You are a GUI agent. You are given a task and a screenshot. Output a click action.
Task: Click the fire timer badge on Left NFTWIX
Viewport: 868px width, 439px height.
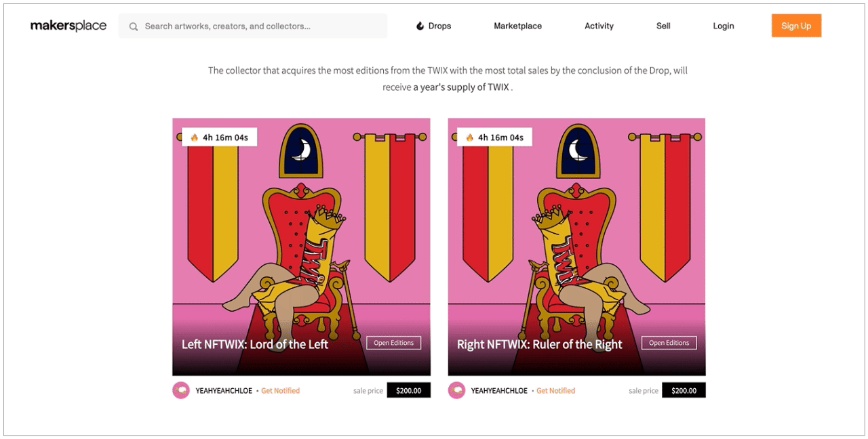pos(219,138)
